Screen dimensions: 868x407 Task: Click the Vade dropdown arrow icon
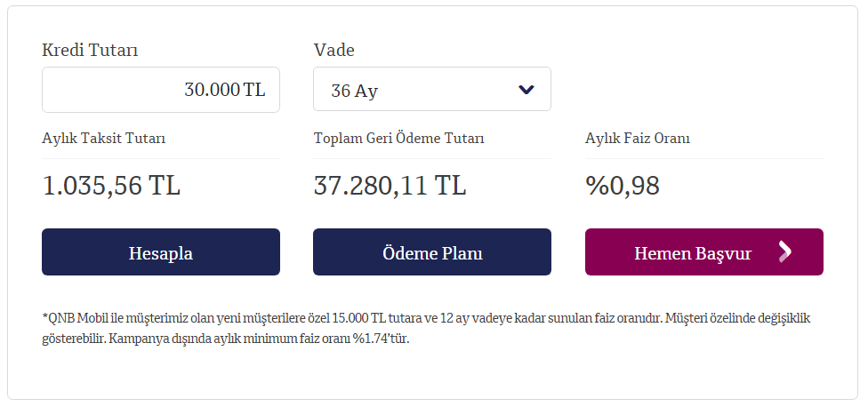pyautogui.click(x=526, y=90)
